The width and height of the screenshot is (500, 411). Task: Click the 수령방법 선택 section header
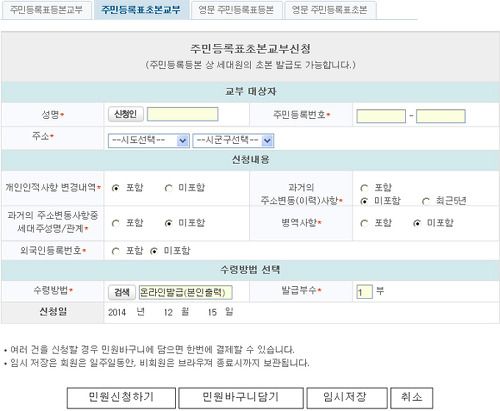click(x=250, y=269)
